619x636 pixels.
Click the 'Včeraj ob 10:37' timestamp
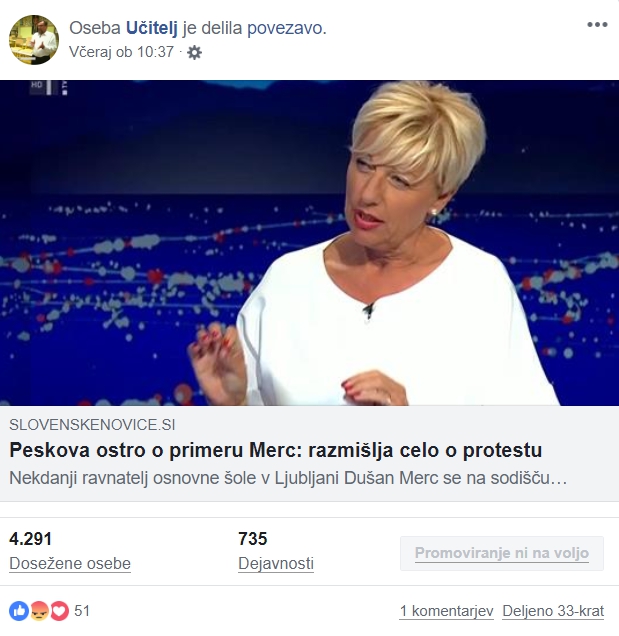point(121,52)
